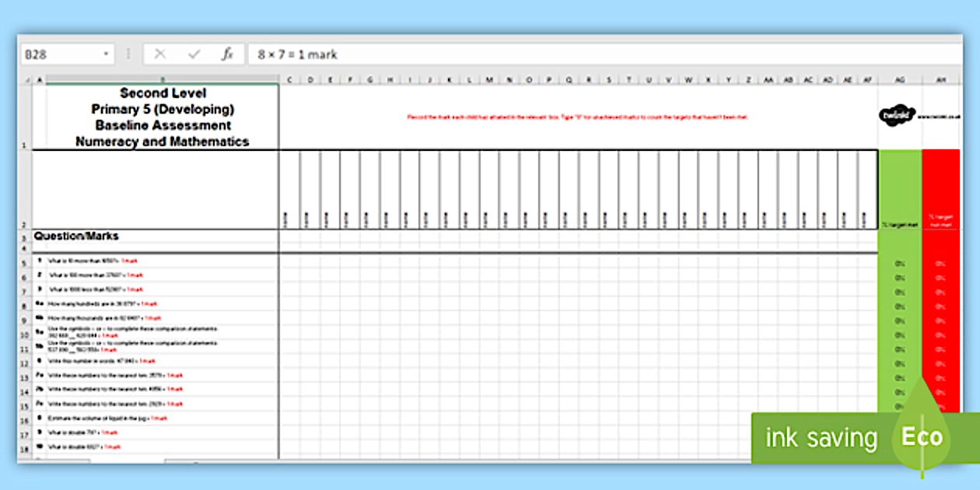
Task: Click the Enter checkmark icon in formula bar
Action: tap(194, 54)
